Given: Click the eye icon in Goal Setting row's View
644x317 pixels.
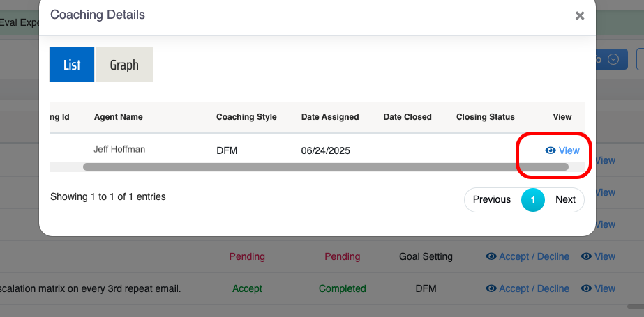Looking at the screenshot, I should (587, 256).
